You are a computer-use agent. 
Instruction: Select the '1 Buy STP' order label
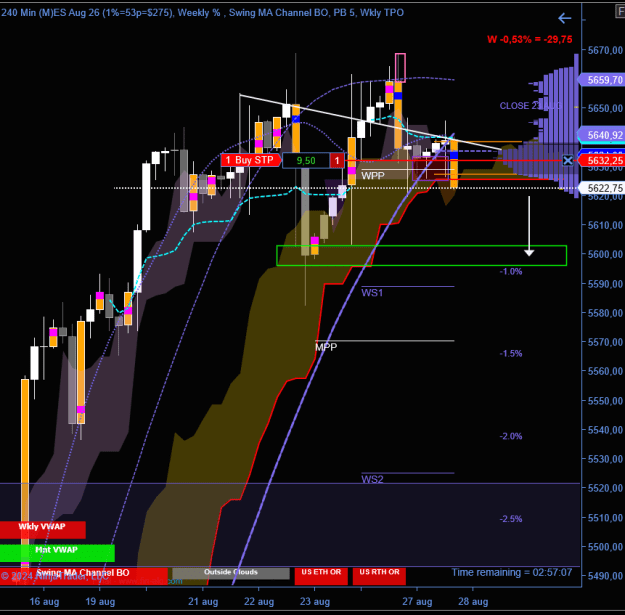250,160
